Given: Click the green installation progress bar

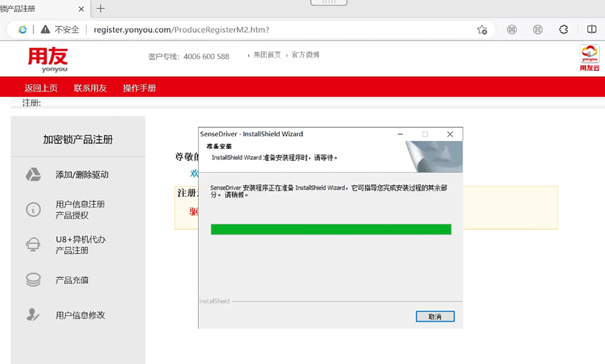Looking at the screenshot, I should [x=331, y=230].
